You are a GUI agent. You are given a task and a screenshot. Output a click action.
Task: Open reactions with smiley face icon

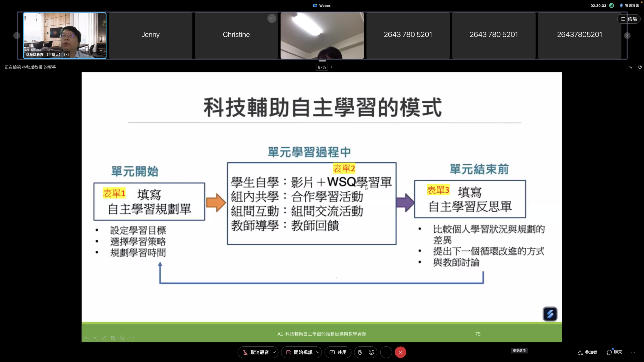tap(371, 352)
